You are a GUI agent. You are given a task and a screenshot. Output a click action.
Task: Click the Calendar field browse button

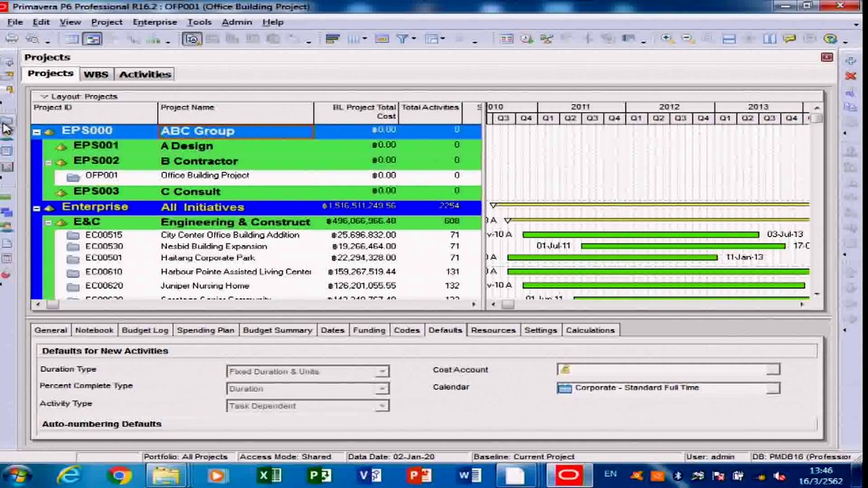click(x=773, y=388)
